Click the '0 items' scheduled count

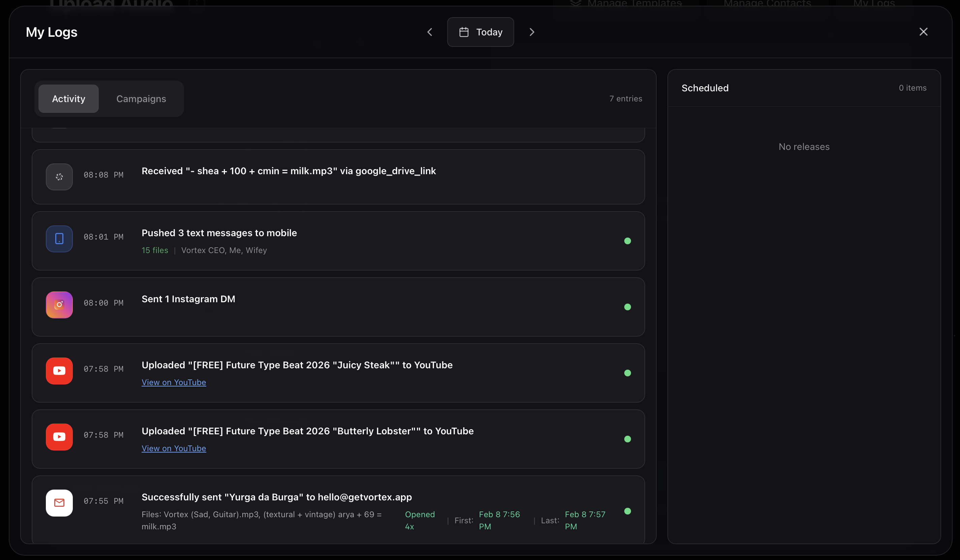point(912,88)
